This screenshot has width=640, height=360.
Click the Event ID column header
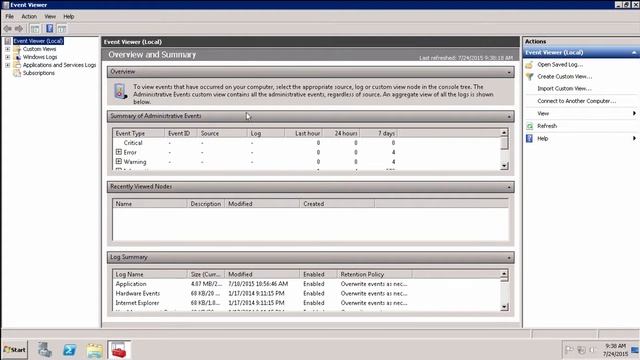[x=180, y=133]
